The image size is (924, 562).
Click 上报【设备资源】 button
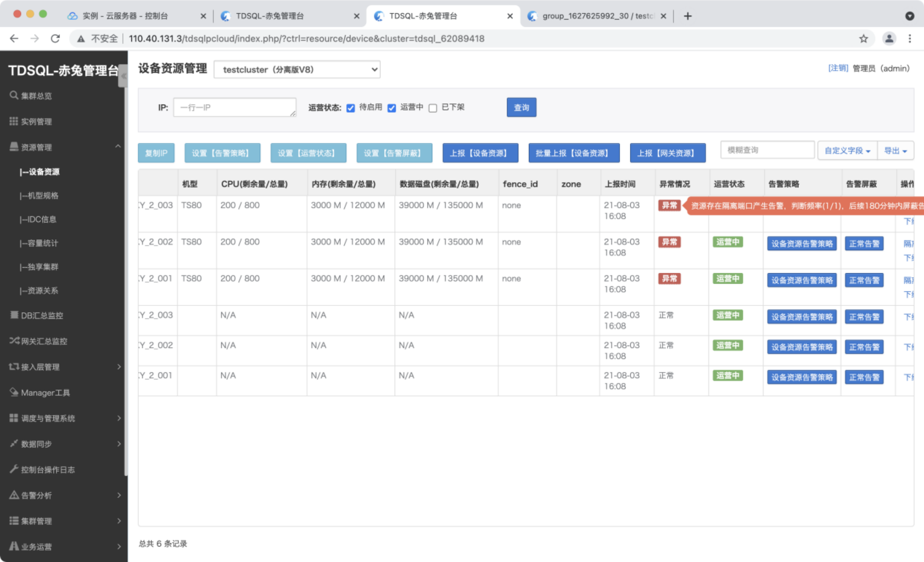click(x=480, y=153)
